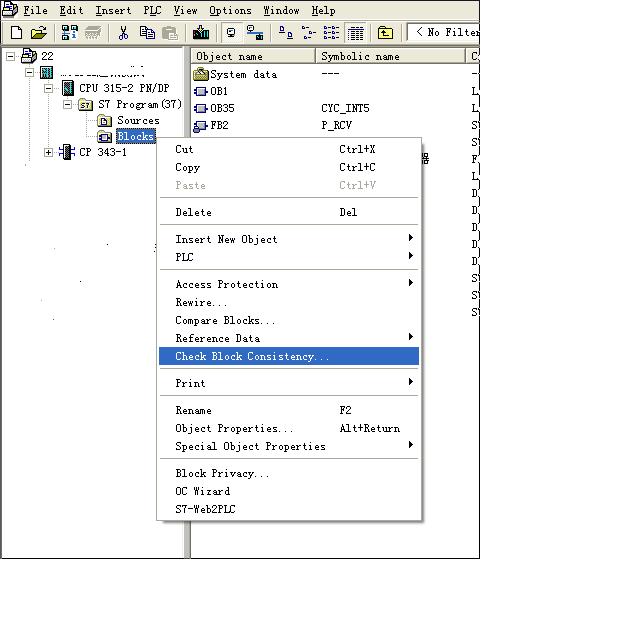Expand the CP 343-1 tree node
Image resolution: width=633 pixels, height=639 pixels.
click(49, 152)
